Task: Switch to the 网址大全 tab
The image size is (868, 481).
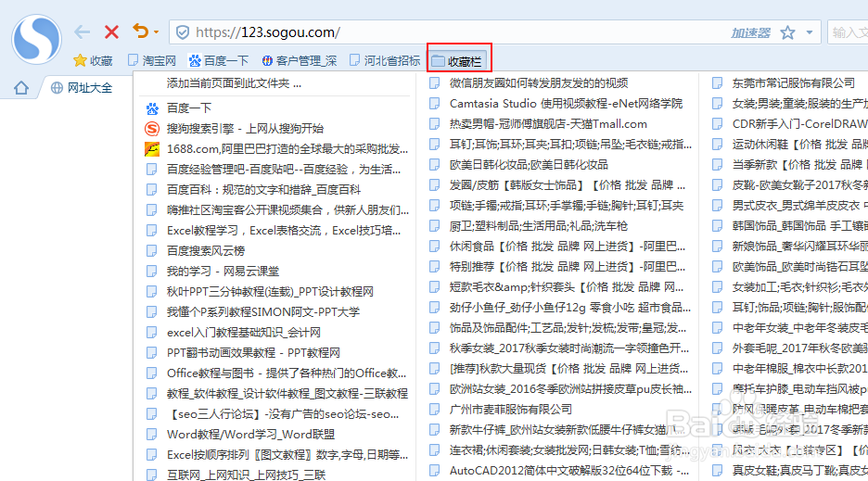Action: click(82, 87)
